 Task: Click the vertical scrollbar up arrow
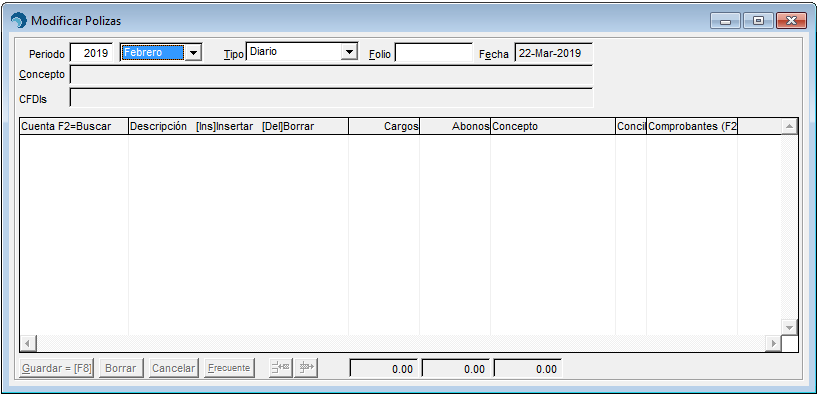click(x=789, y=126)
